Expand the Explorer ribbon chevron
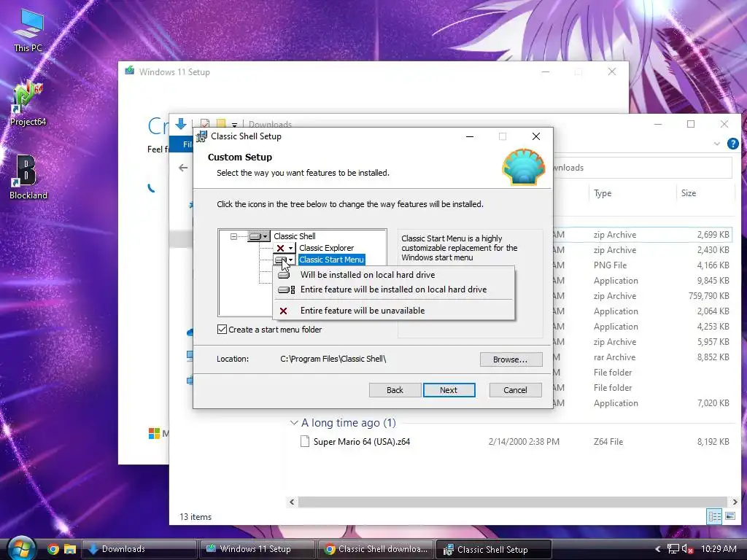747x560 pixels. tap(716, 144)
